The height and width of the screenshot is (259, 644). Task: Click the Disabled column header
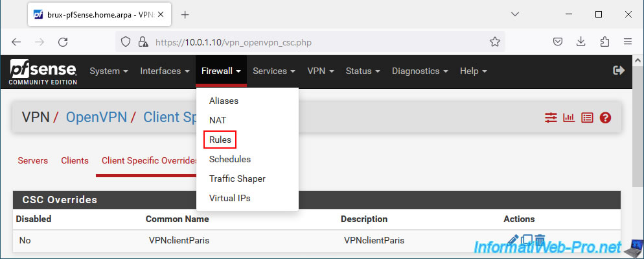click(34, 219)
